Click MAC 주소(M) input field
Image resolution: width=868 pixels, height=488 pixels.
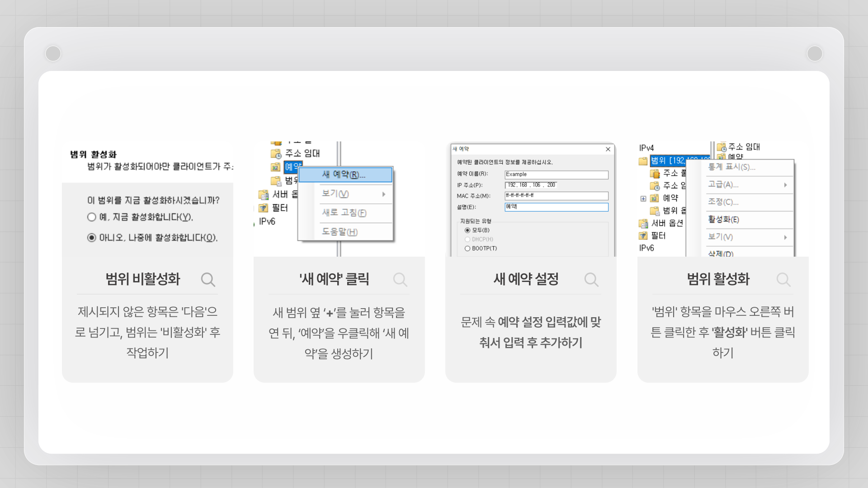556,196
